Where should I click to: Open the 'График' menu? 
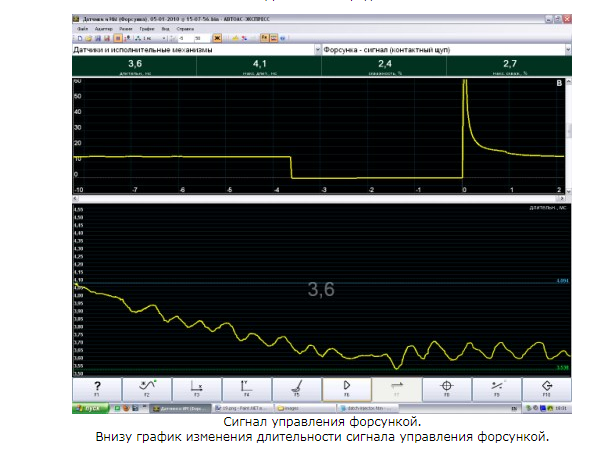click(x=147, y=29)
